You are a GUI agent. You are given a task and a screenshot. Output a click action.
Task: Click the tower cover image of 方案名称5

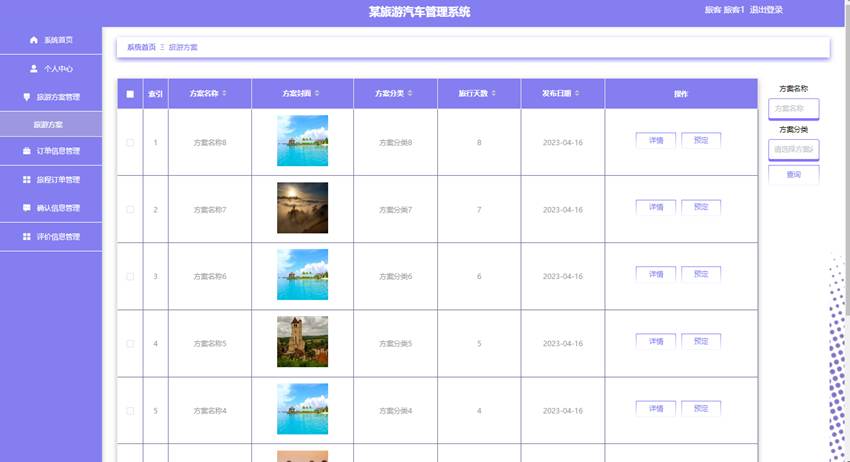click(x=302, y=342)
